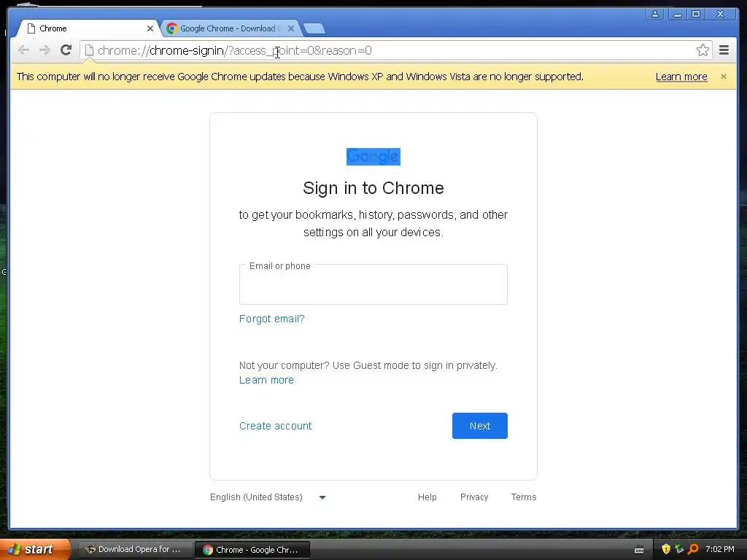Click the orange magnifier tray icon
Screen dimensions: 747x560
(x=693, y=549)
